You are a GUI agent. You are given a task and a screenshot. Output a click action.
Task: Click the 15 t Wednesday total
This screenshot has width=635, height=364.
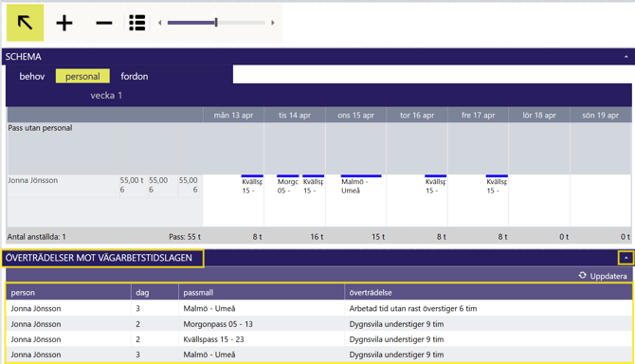[378, 237]
